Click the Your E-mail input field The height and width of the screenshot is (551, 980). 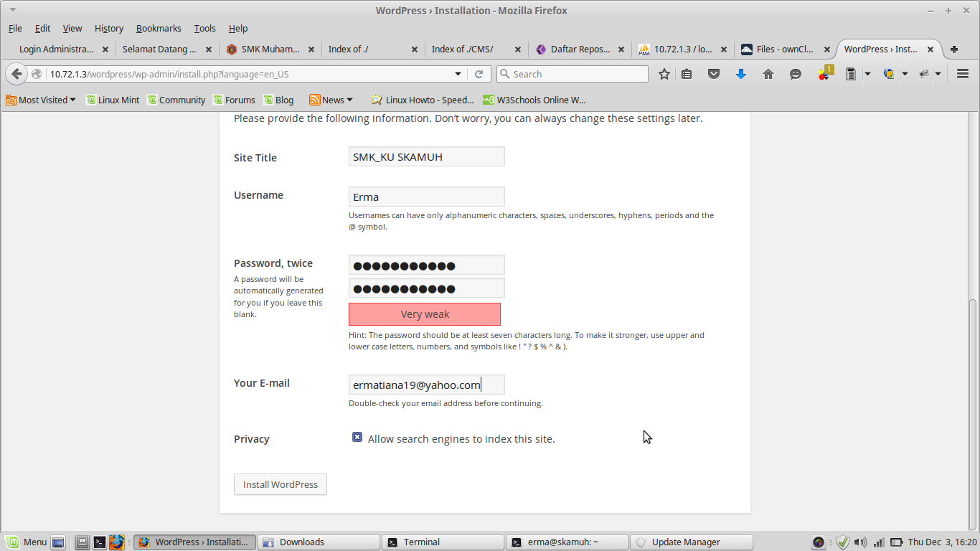pyautogui.click(x=427, y=385)
